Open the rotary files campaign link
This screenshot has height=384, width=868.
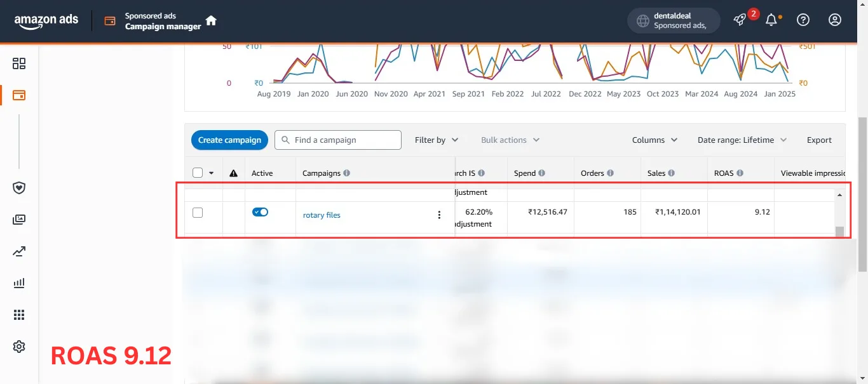click(x=322, y=215)
